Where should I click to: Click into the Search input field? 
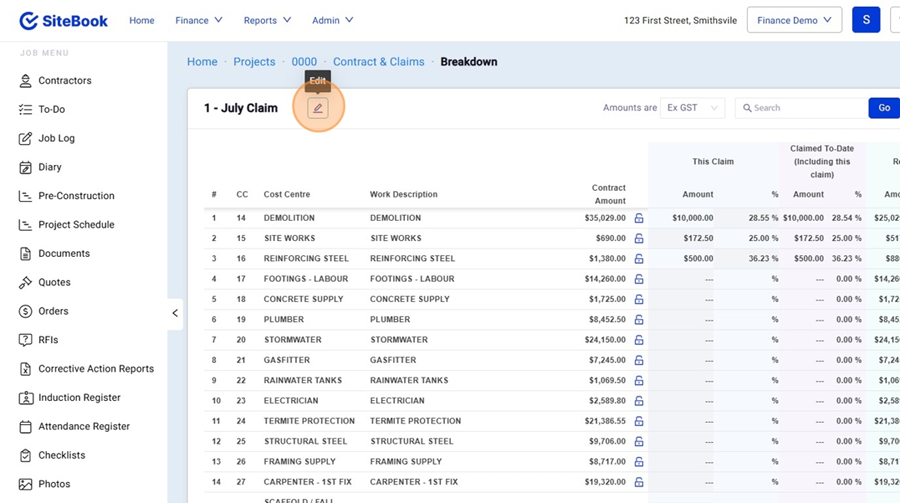[x=805, y=108]
